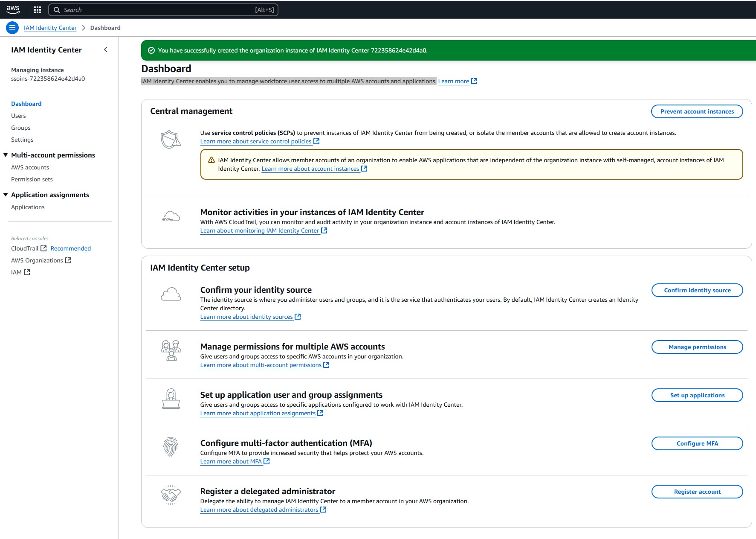This screenshot has height=539, width=756.
Task: Collapse the IAM Identity Center sidebar
Action: [x=106, y=50]
